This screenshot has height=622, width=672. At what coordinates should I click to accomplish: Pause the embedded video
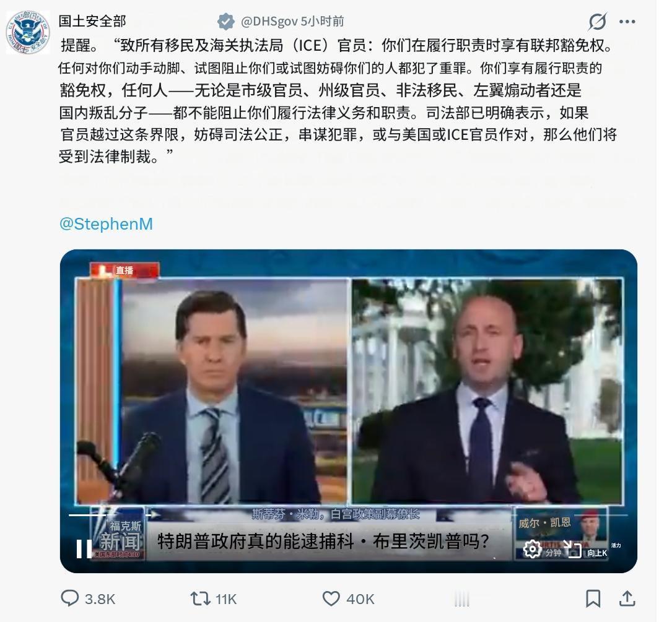click(84, 549)
